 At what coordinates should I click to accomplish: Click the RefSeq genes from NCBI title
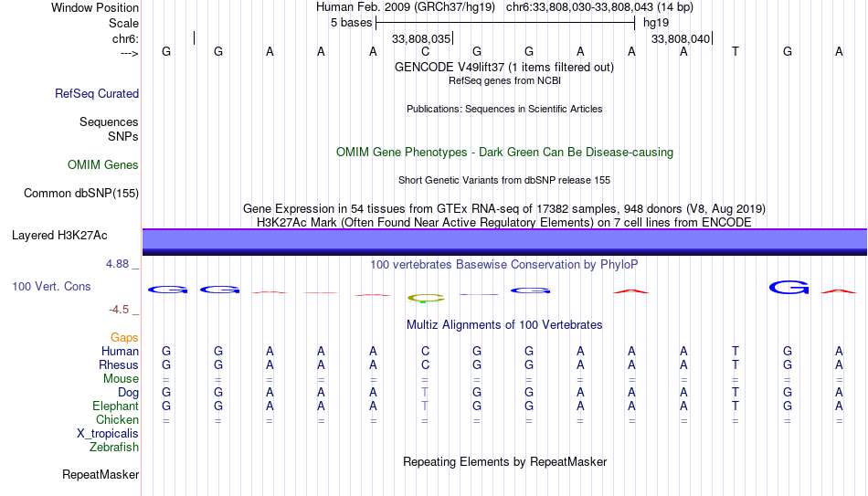[504, 80]
